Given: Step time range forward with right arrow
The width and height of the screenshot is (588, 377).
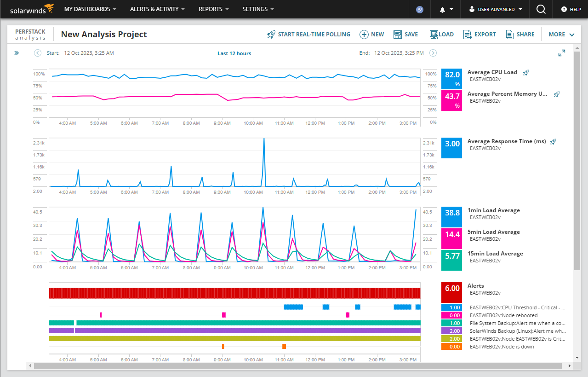Looking at the screenshot, I should [x=433, y=53].
